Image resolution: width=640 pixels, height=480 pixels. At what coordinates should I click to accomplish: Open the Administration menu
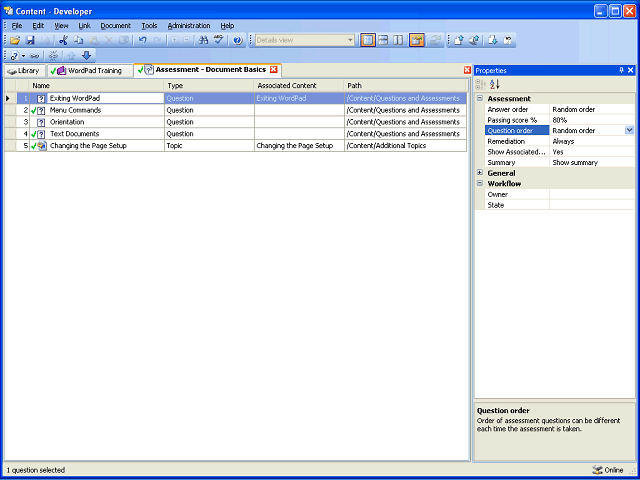[x=189, y=26]
